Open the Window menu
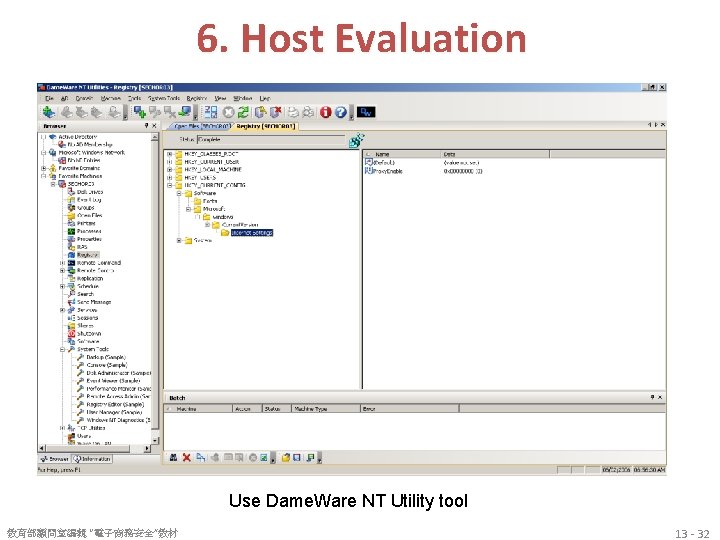This screenshot has height=540, width=720. (243, 98)
